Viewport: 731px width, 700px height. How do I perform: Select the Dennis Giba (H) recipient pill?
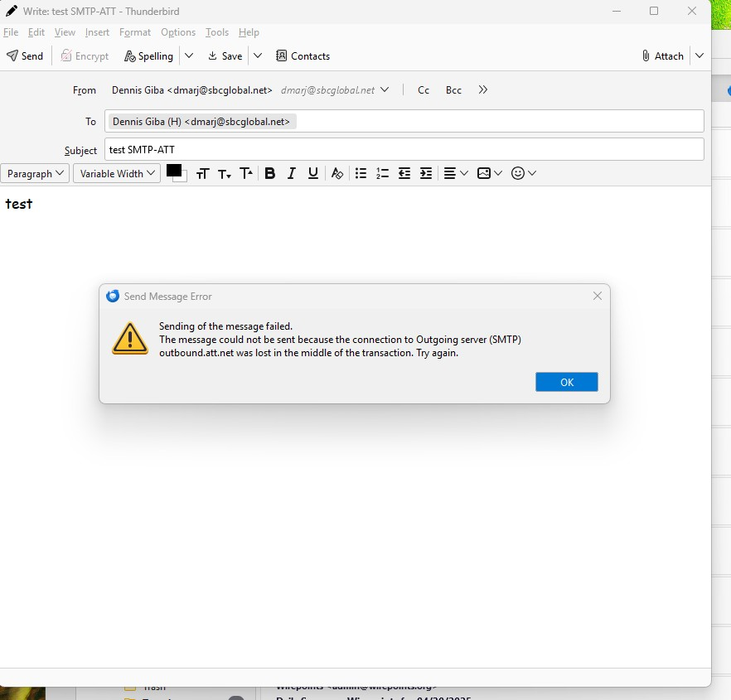202,122
